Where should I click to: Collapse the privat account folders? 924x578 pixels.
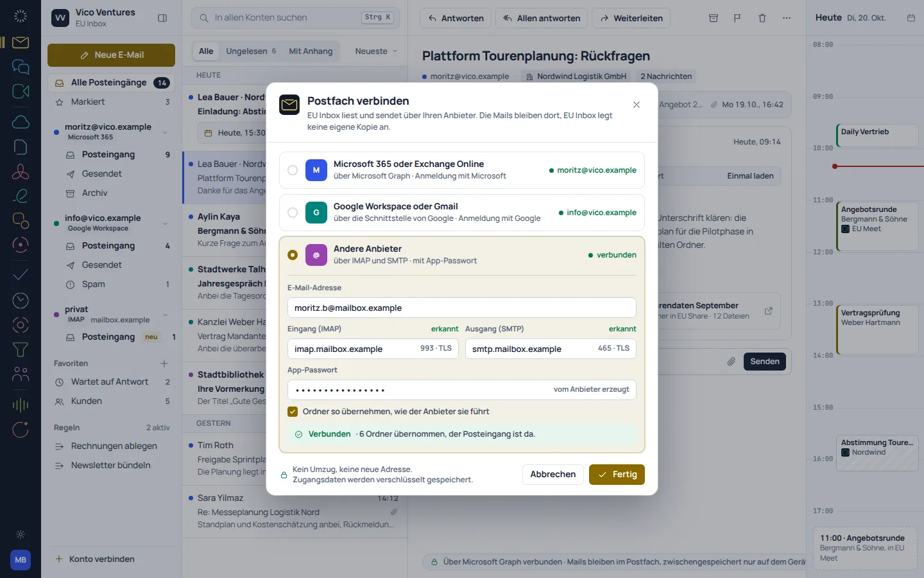click(x=166, y=315)
